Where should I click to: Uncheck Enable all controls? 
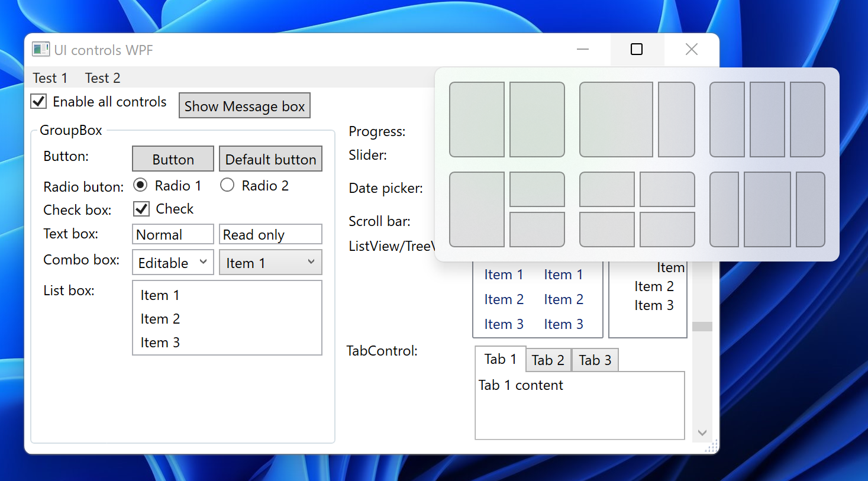pos(38,101)
